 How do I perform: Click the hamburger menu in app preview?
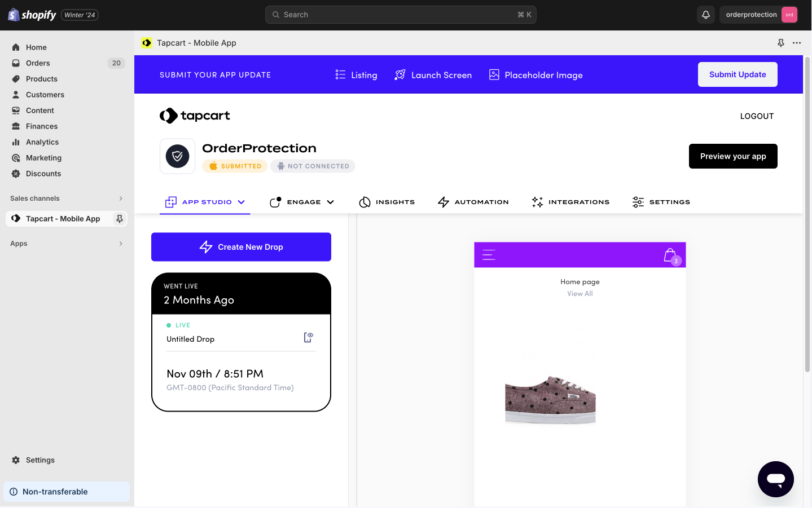(x=489, y=255)
